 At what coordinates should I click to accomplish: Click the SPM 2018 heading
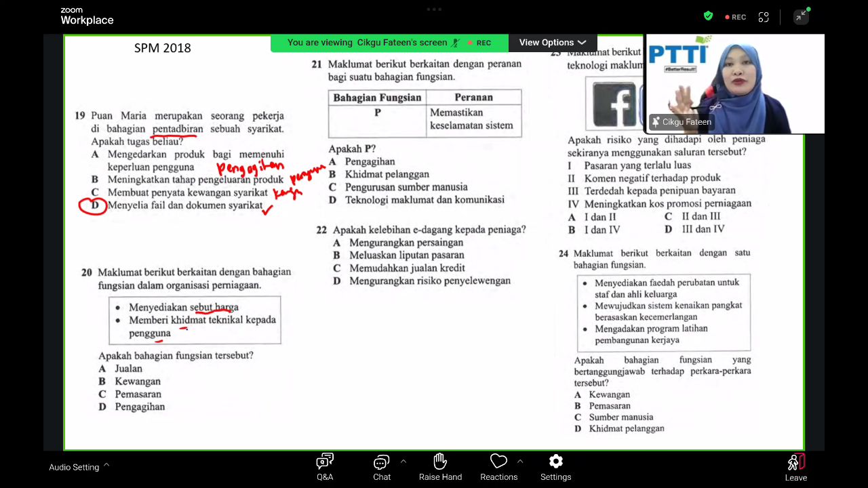(163, 48)
